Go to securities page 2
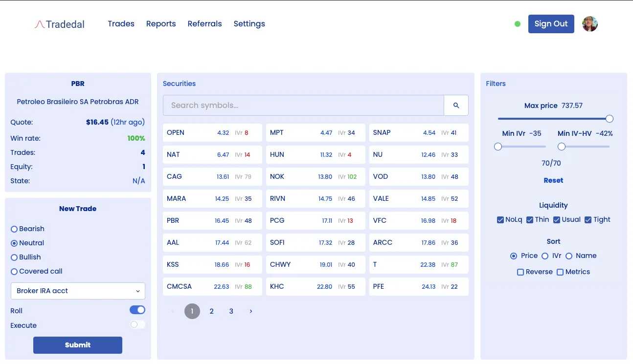This screenshot has height=364, width=633. click(x=212, y=311)
